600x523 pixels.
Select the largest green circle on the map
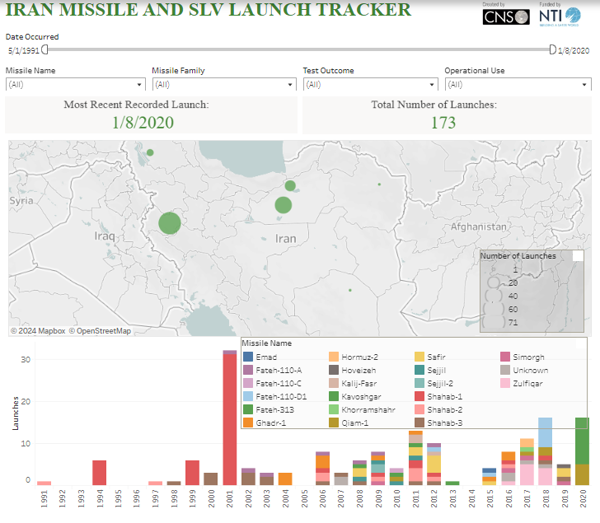170,223
